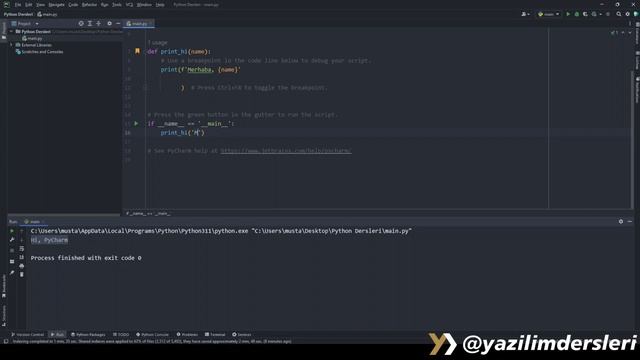Viewport: 640px width, 360px height.
Task: Click green run arrow in gutter at __main__ line
Action: click(x=136, y=123)
